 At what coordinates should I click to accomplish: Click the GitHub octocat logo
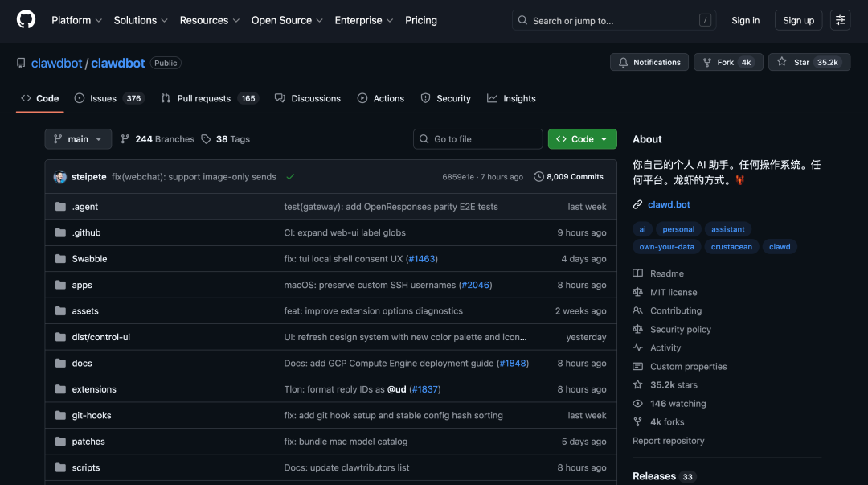pyautogui.click(x=25, y=20)
